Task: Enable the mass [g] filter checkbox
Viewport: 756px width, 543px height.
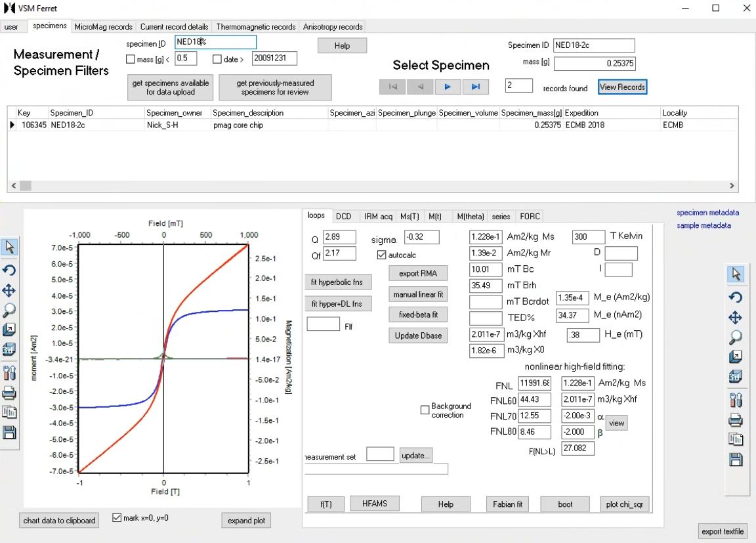Action: coord(130,59)
